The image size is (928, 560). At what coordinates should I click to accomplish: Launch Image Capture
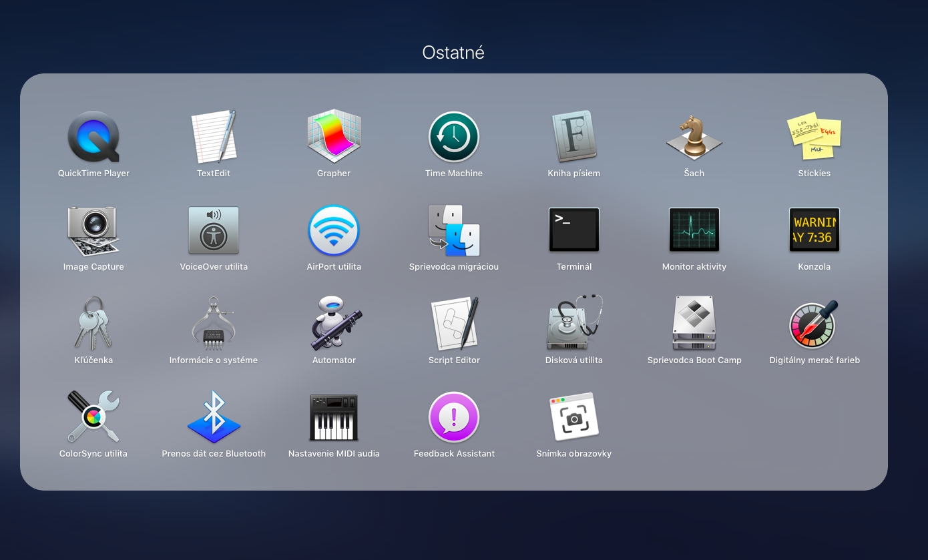(x=93, y=230)
